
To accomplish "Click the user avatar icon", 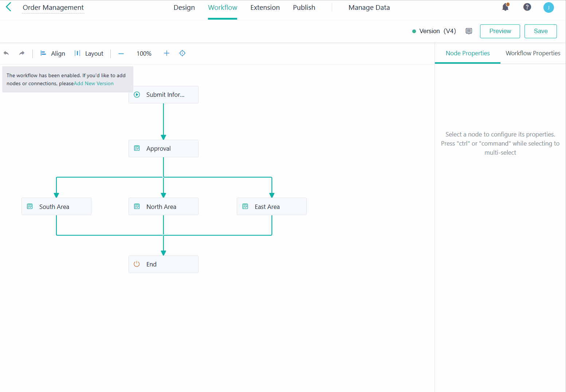I will click(548, 8).
